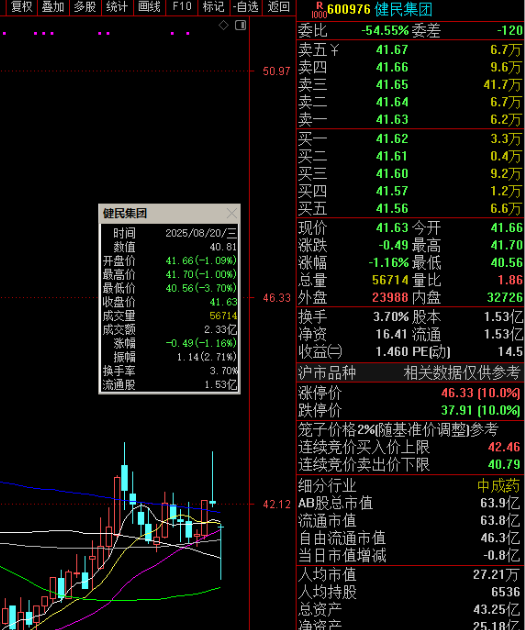Click the diamond icon above the chart
The width and height of the screenshot is (525, 630).
point(223,25)
